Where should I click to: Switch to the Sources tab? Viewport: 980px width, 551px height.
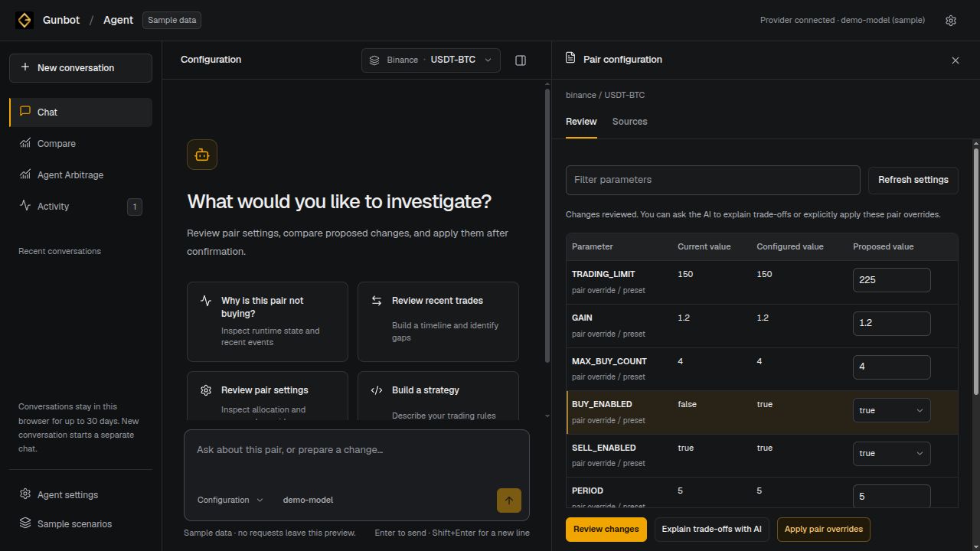click(x=629, y=122)
